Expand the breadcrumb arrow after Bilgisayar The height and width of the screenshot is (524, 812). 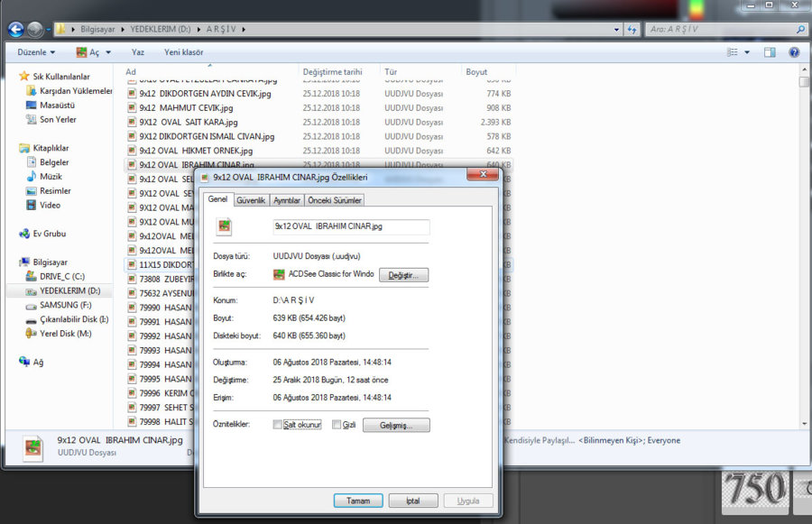pyautogui.click(x=123, y=30)
